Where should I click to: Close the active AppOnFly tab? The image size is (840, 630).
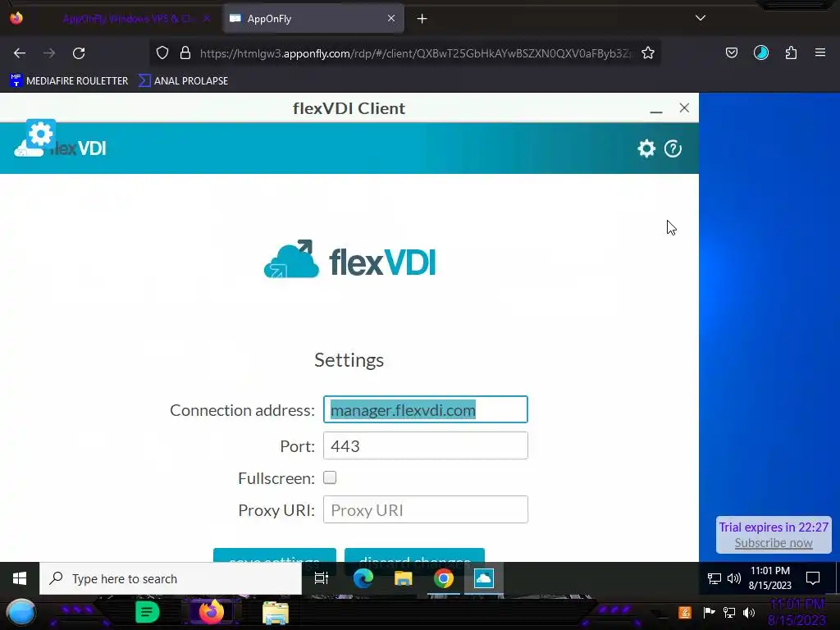(391, 18)
